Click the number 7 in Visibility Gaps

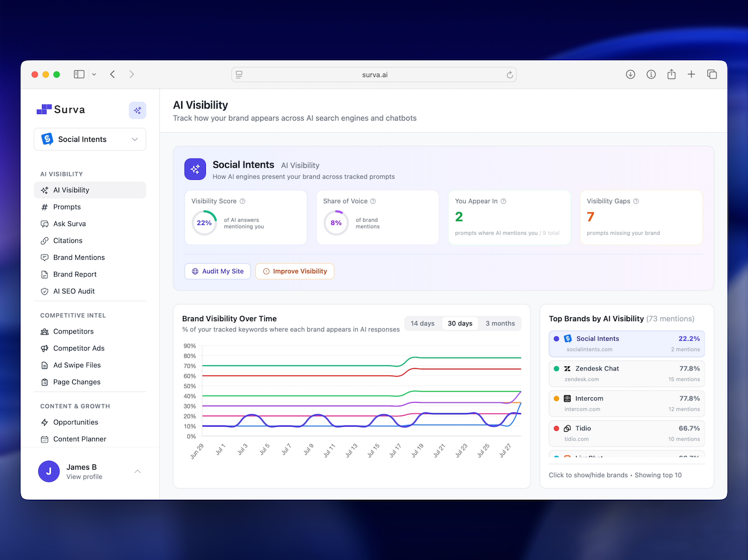(591, 217)
